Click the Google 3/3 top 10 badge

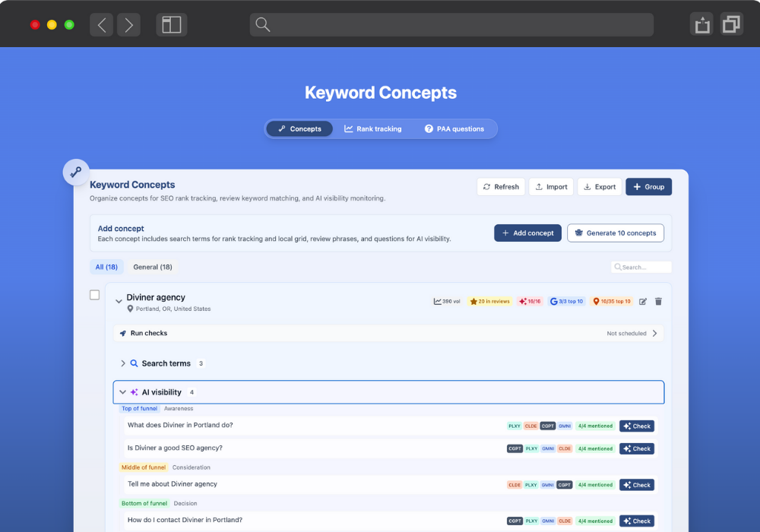(566, 301)
